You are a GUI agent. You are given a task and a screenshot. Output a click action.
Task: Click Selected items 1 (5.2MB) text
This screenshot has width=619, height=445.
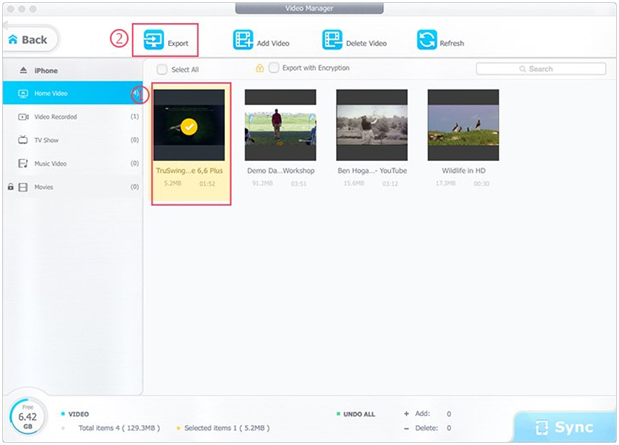pyautogui.click(x=227, y=428)
